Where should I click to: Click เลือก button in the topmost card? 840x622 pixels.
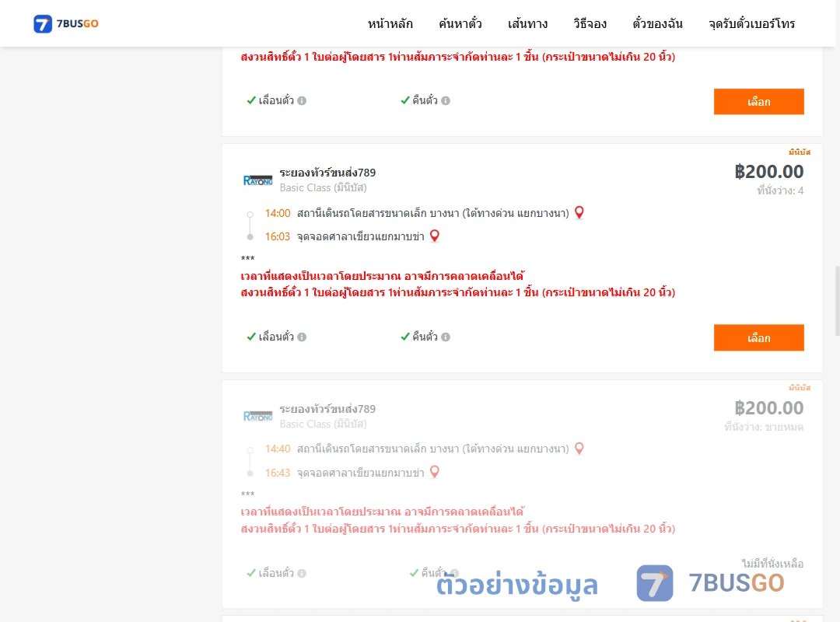758,102
